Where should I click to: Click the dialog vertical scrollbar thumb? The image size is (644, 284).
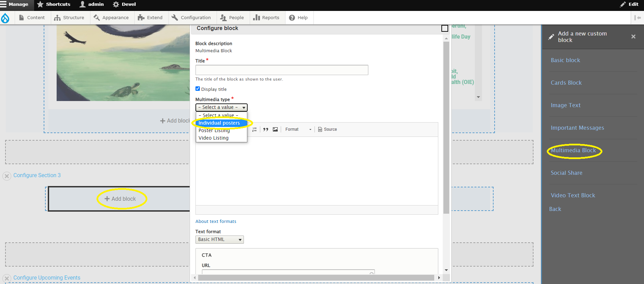pyautogui.click(x=446, y=127)
